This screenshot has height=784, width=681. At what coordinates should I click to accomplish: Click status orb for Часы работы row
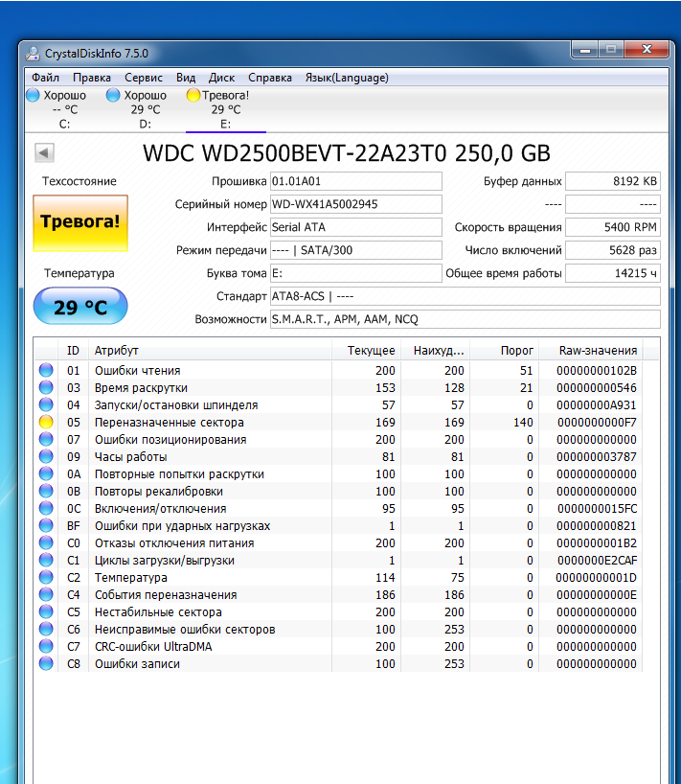pyautogui.click(x=46, y=456)
